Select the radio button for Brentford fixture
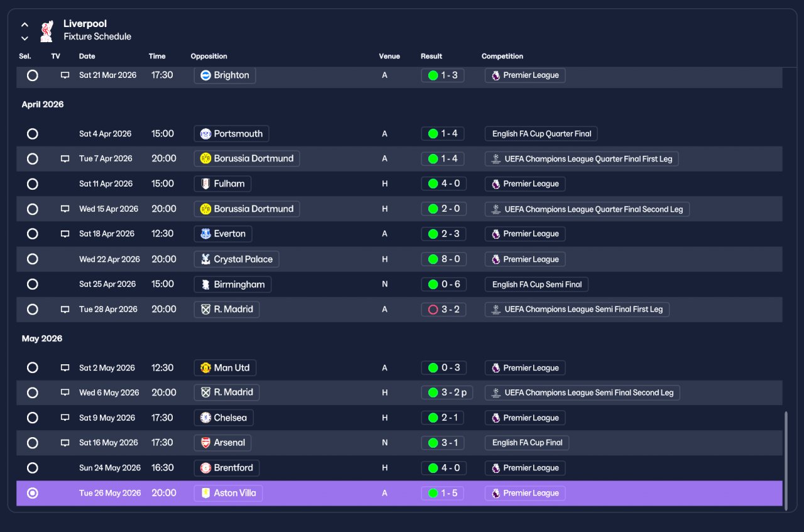804x532 pixels. coord(33,468)
